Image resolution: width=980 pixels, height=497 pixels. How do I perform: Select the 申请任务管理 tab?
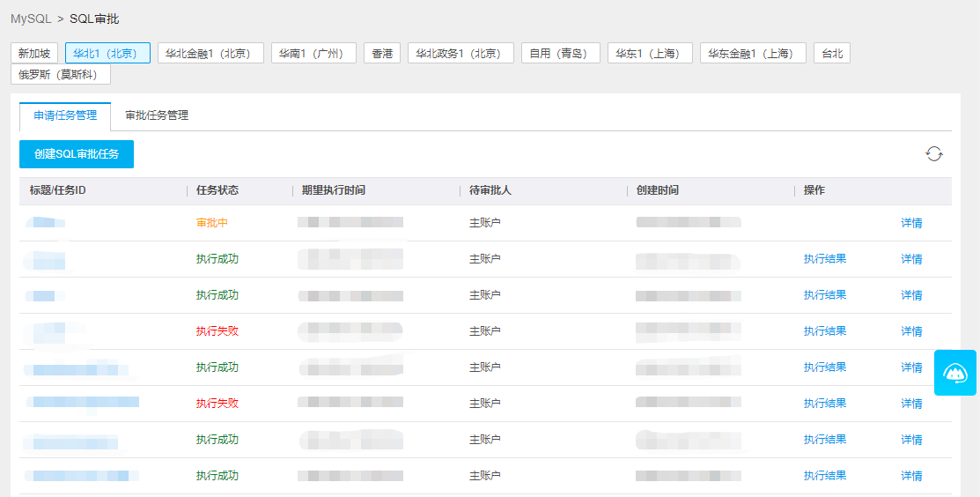point(65,115)
